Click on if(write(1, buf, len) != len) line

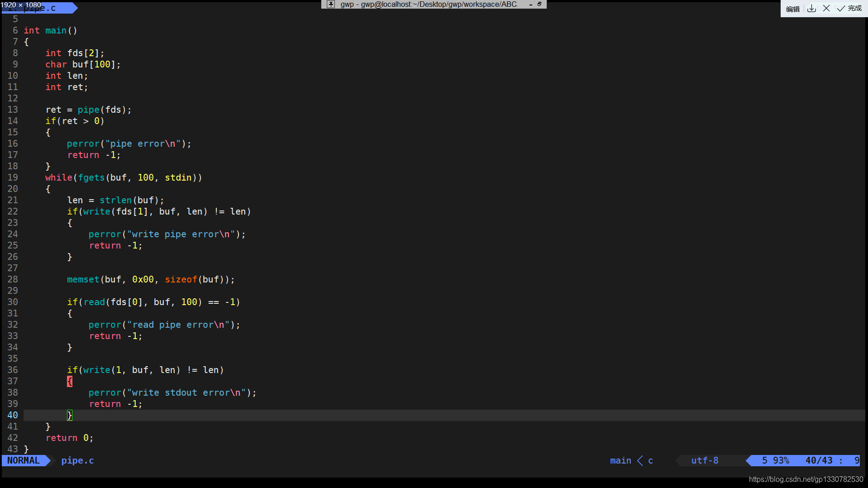145,370
